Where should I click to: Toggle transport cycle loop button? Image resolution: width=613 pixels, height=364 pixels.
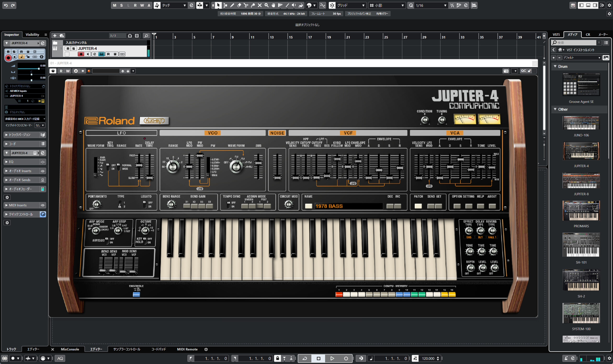(x=305, y=358)
